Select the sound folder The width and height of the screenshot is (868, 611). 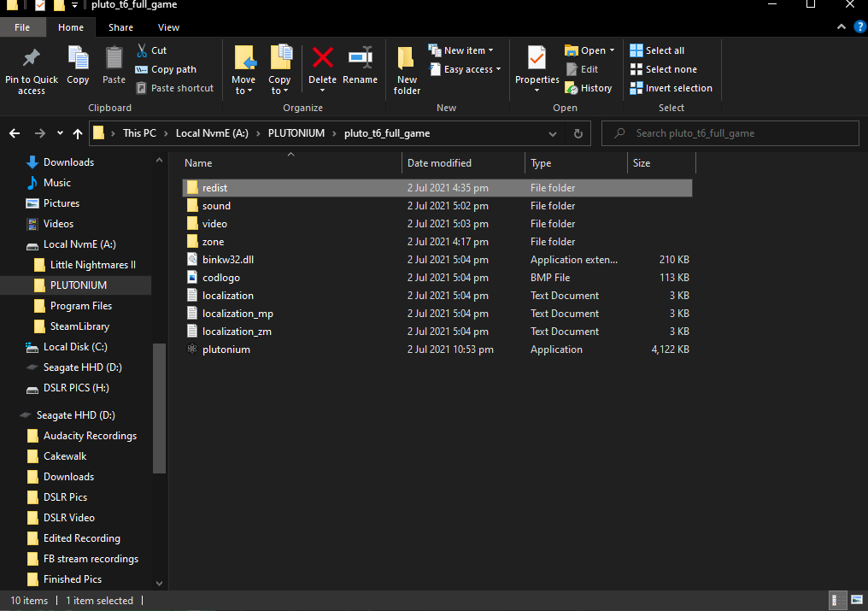pos(437,205)
